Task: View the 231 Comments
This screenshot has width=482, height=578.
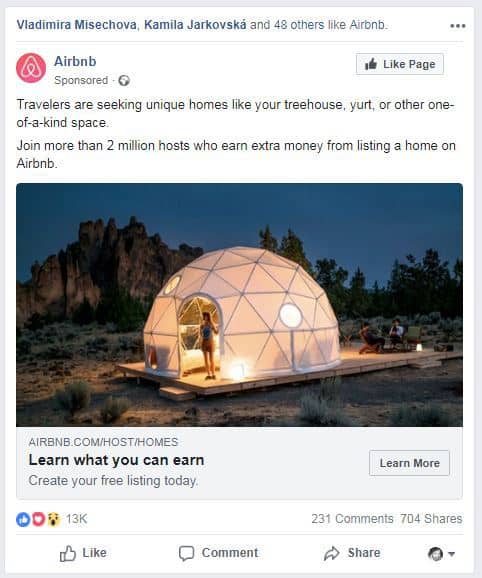Action: pos(352,519)
